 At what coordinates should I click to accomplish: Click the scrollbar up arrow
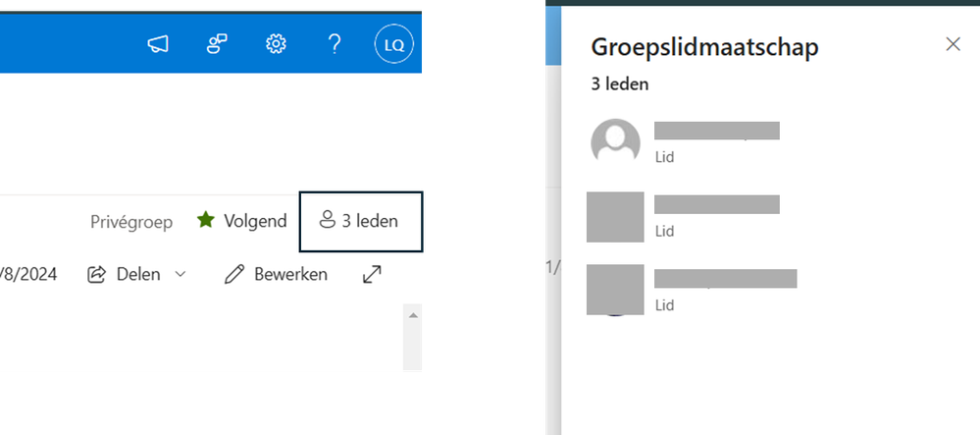click(413, 316)
